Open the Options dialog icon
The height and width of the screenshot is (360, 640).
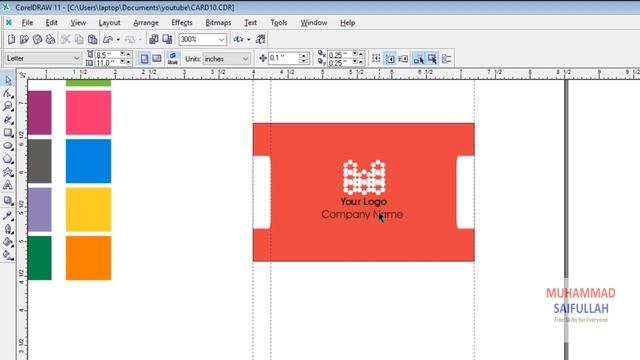click(x=447, y=59)
